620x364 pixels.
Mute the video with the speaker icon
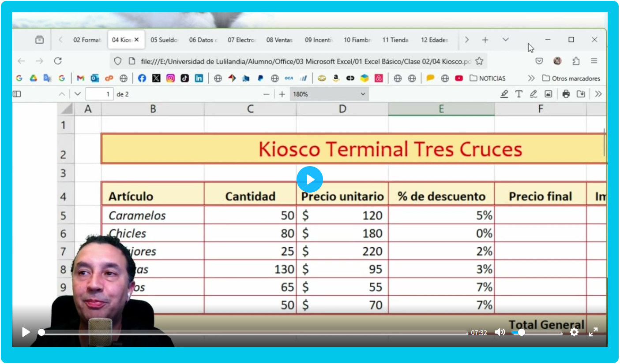tap(500, 332)
